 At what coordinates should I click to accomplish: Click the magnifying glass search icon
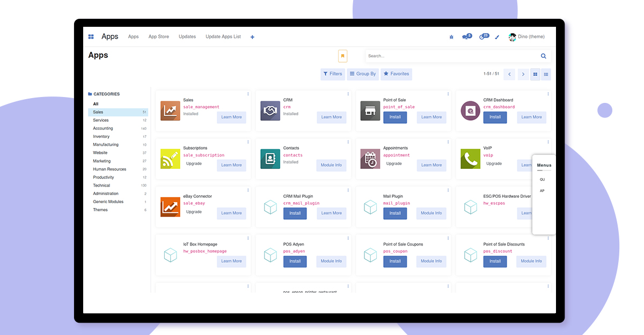tap(544, 56)
